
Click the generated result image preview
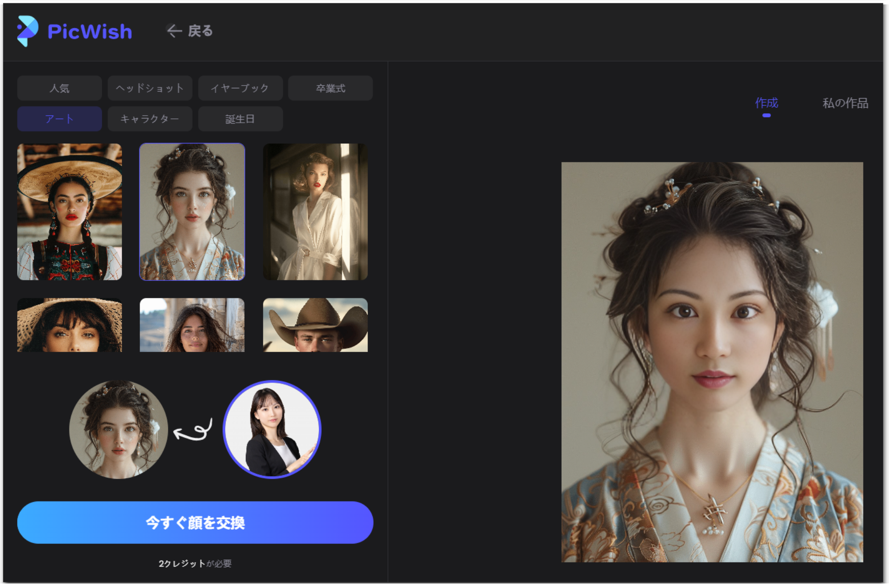point(712,362)
